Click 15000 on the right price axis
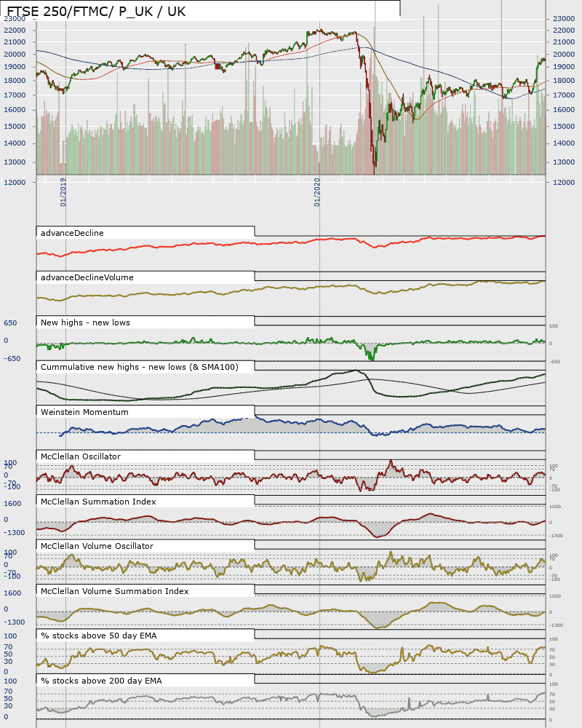 point(564,126)
